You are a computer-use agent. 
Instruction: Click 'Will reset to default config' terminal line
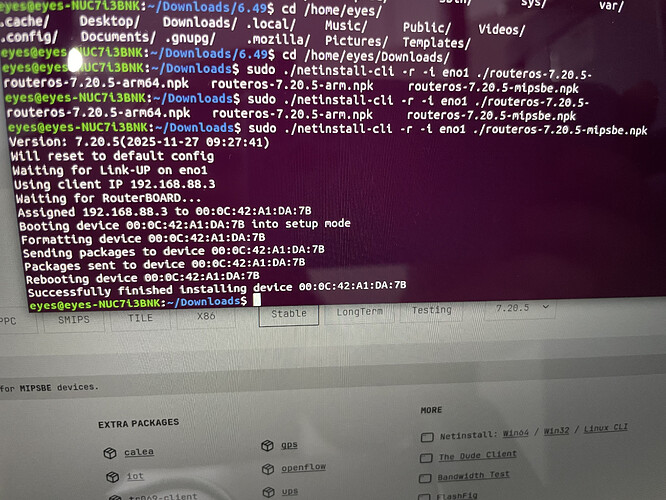coord(112,156)
